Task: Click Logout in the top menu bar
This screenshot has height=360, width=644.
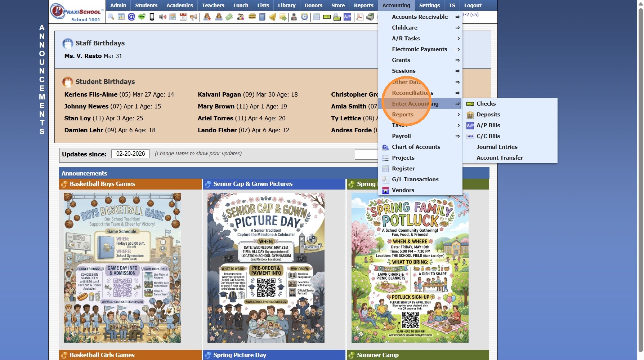Action: pyautogui.click(x=473, y=5)
